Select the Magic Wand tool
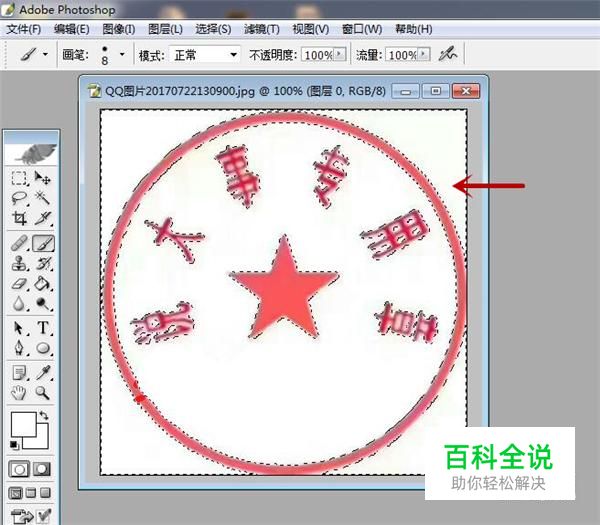This screenshot has width=600, height=525. point(42,198)
